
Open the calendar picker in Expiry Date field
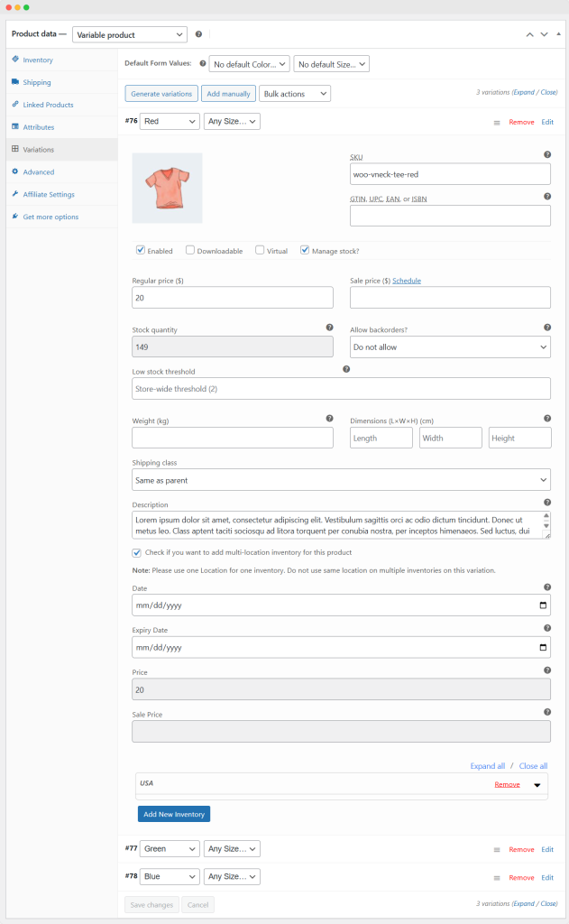pos(542,648)
